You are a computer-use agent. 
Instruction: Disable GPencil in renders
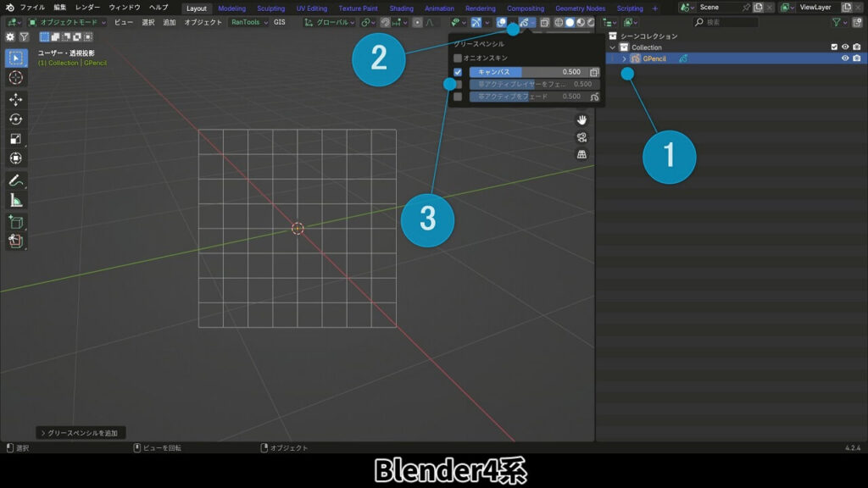pyautogui.click(x=857, y=58)
